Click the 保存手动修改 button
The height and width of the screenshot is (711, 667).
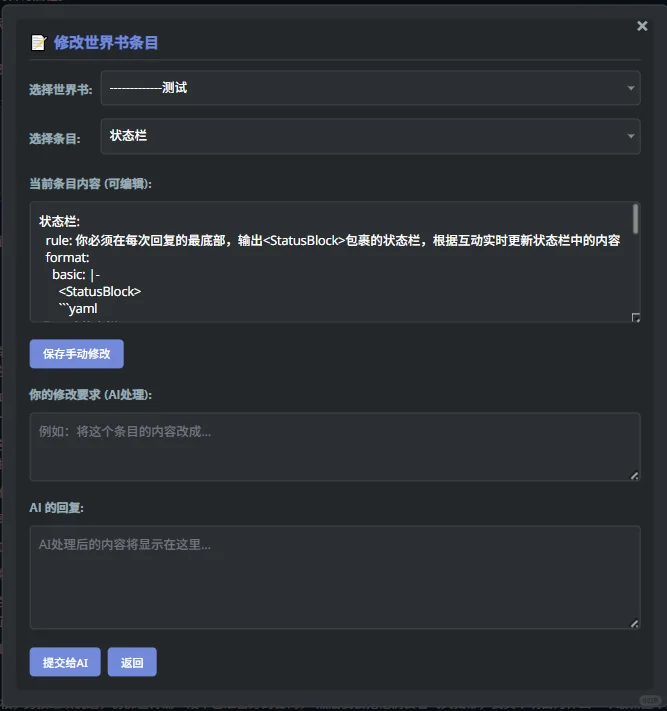click(x=77, y=354)
